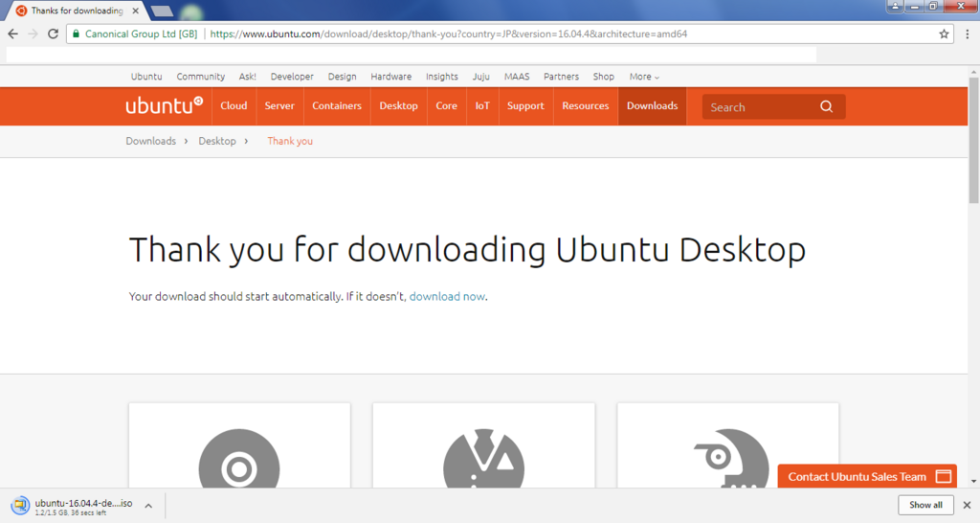Open the Cloud section
Screen dimensions: 980x523
(x=234, y=105)
